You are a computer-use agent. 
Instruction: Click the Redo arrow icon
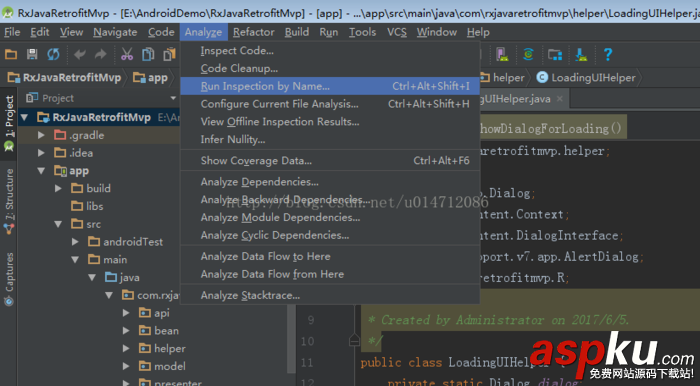[100, 54]
